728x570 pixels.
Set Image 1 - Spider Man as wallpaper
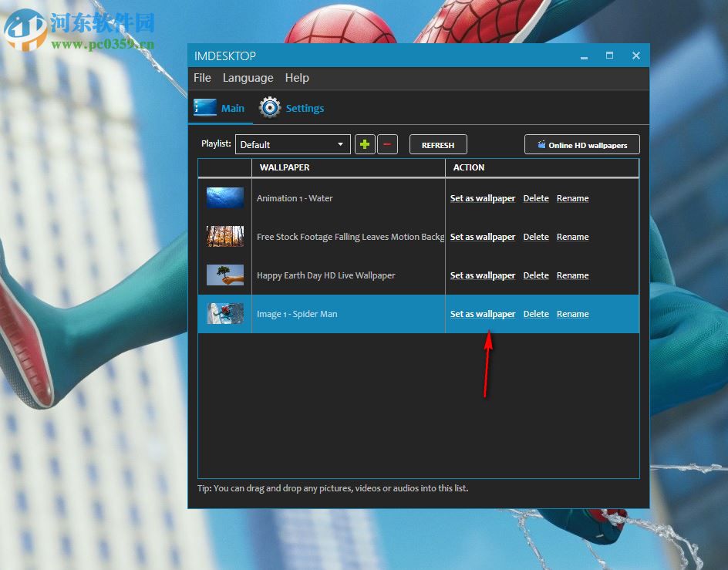(483, 314)
